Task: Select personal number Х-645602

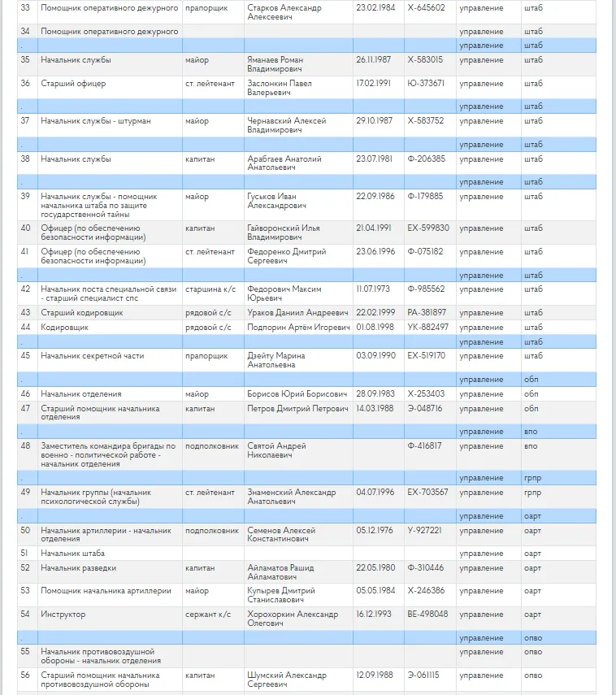Action: coord(426,8)
